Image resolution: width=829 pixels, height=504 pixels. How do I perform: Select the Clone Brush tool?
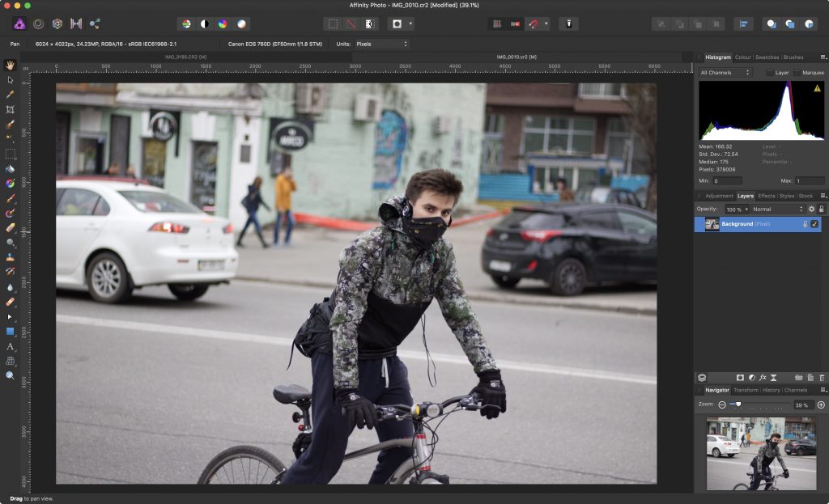[x=10, y=257]
